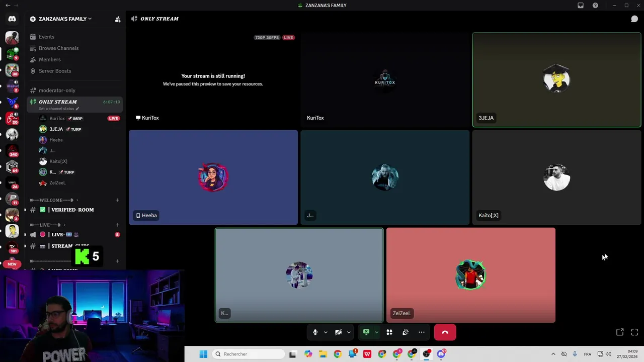Open the server icon with 26 badge

pyautogui.click(x=12, y=183)
